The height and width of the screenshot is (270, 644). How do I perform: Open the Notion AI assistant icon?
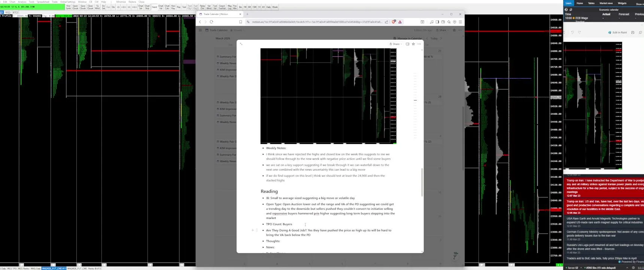[x=455, y=256]
